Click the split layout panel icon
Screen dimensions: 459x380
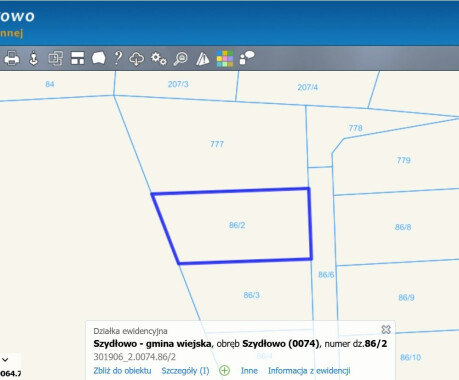pos(78,58)
